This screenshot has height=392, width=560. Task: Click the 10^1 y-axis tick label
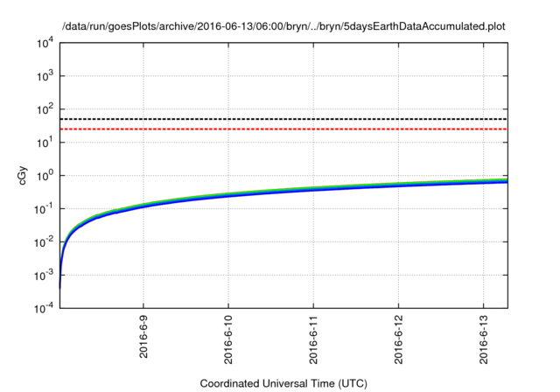click(x=45, y=143)
